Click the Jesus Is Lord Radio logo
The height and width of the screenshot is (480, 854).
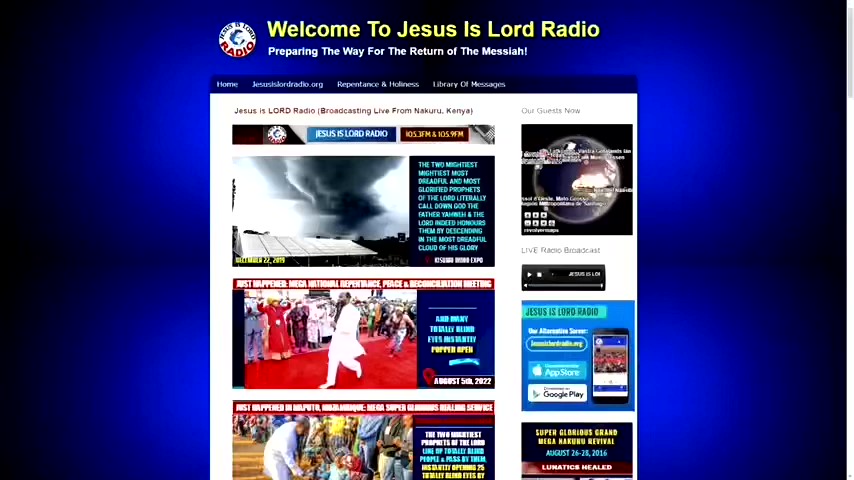[x=237, y=40]
